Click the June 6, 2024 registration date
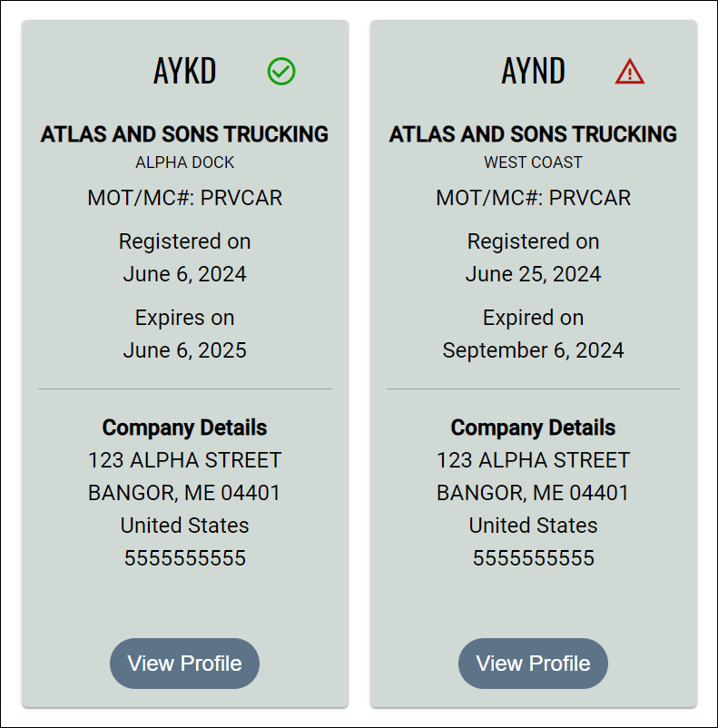This screenshot has height=728, width=718. point(185,274)
